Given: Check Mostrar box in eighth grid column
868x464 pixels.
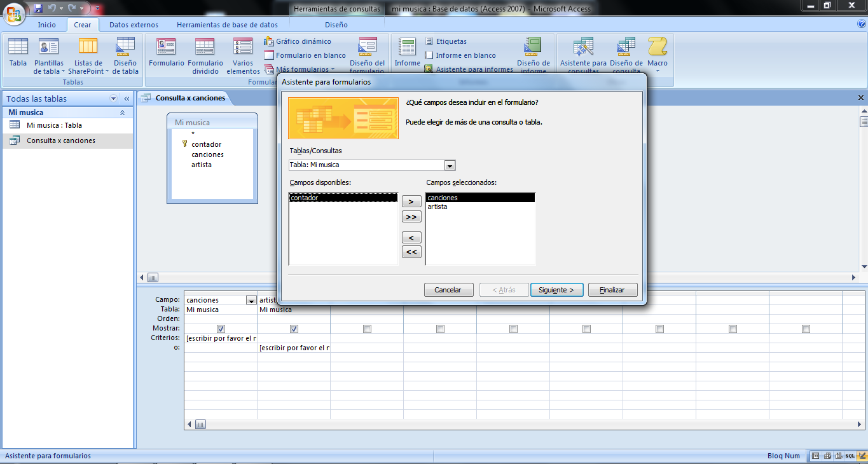Looking at the screenshot, I should point(733,329).
